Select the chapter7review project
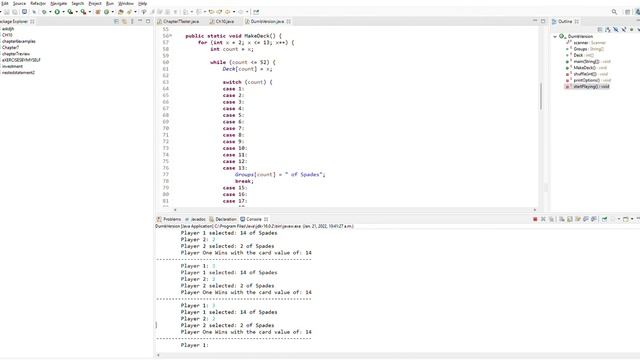 click(x=16, y=53)
